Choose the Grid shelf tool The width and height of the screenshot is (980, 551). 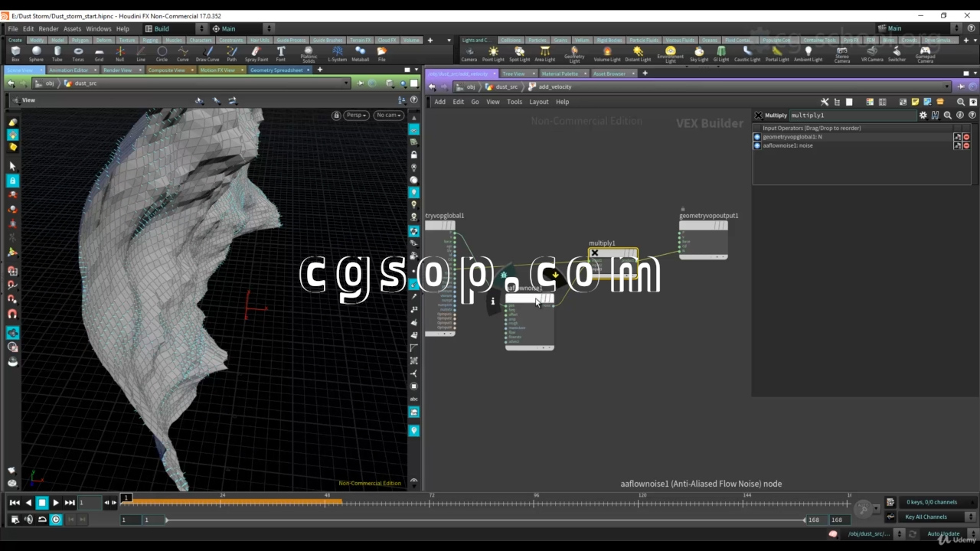tap(99, 54)
